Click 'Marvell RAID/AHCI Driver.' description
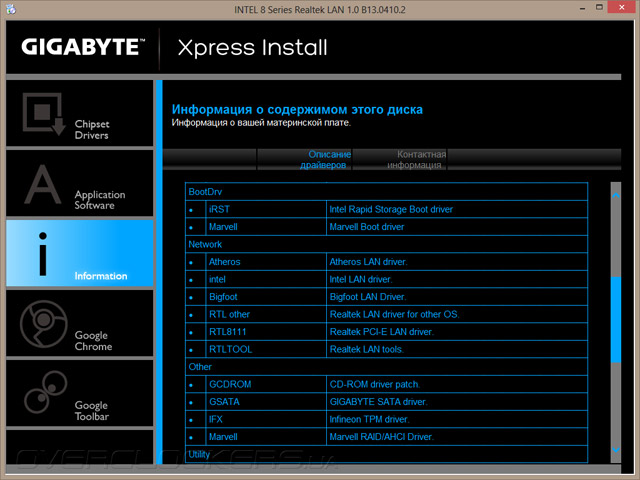The width and height of the screenshot is (640, 480). click(381, 437)
